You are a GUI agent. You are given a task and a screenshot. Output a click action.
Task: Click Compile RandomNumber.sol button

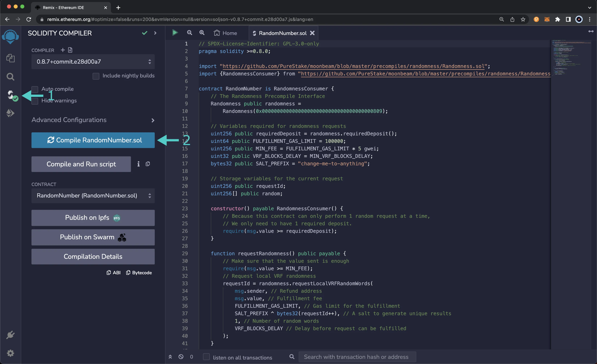(93, 140)
